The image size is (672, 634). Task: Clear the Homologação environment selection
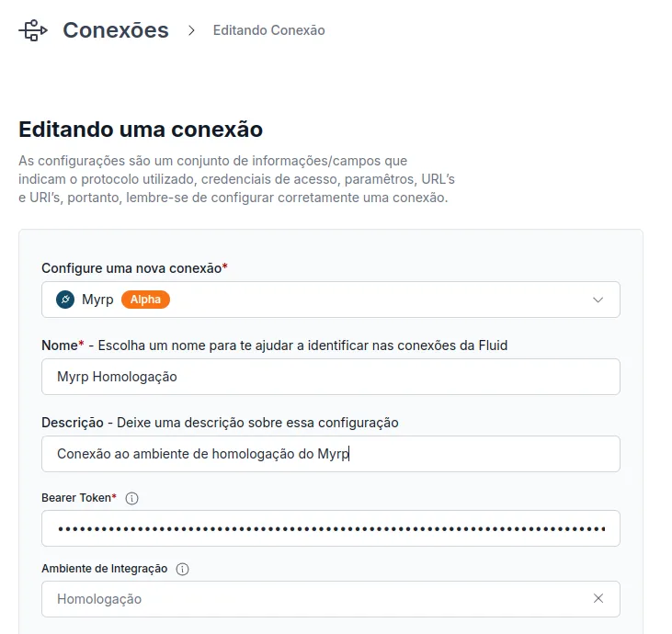pos(598,598)
